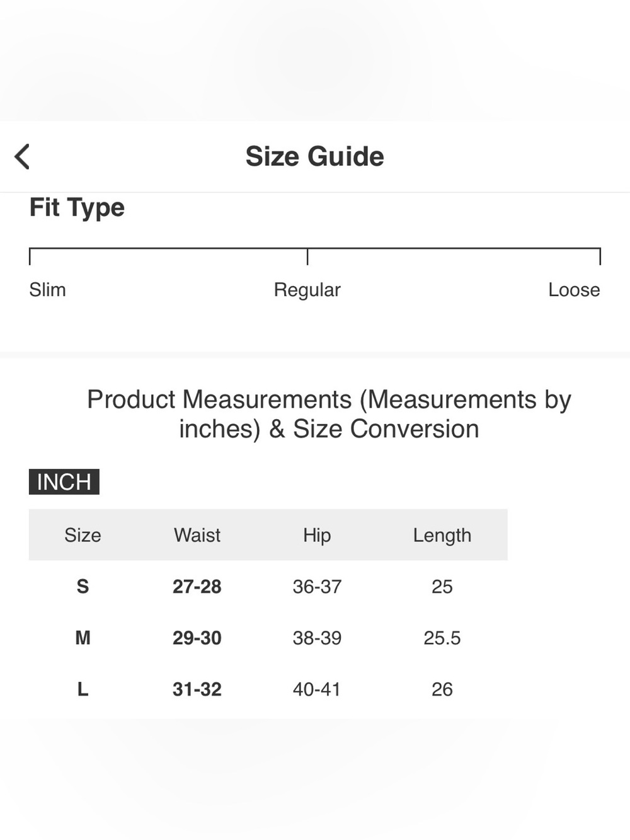Select the L size row
Viewport: 630px width, 840px height.
pyautogui.click(x=268, y=689)
